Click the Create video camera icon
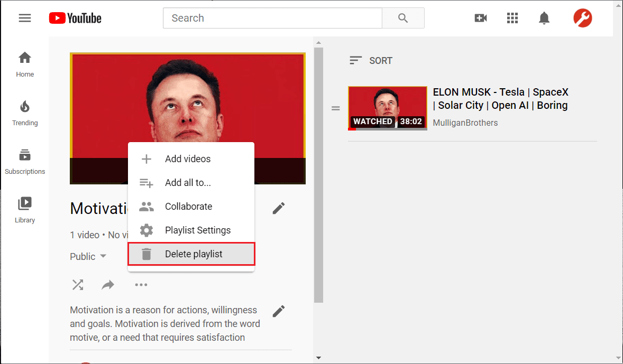The width and height of the screenshot is (623, 364). pyautogui.click(x=481, y=17)
